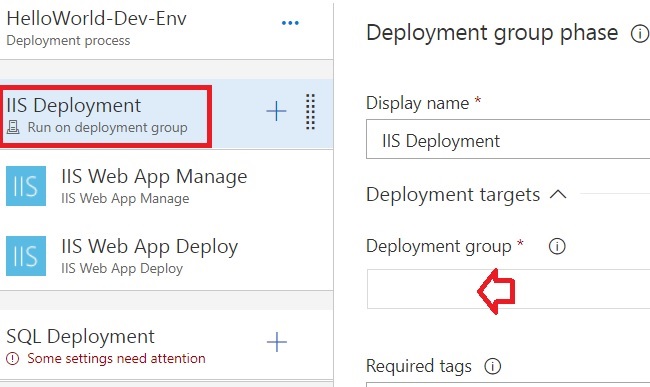Add a task to IIS Deployment phase
Screen dimensions: 650x387
click(x=276, y=111)
